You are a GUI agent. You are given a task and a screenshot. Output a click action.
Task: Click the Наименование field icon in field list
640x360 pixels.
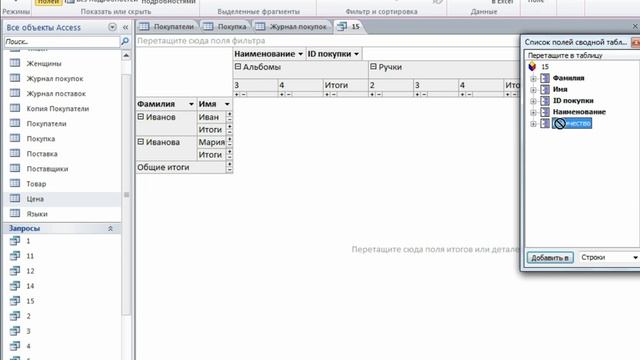pos(545,112)
